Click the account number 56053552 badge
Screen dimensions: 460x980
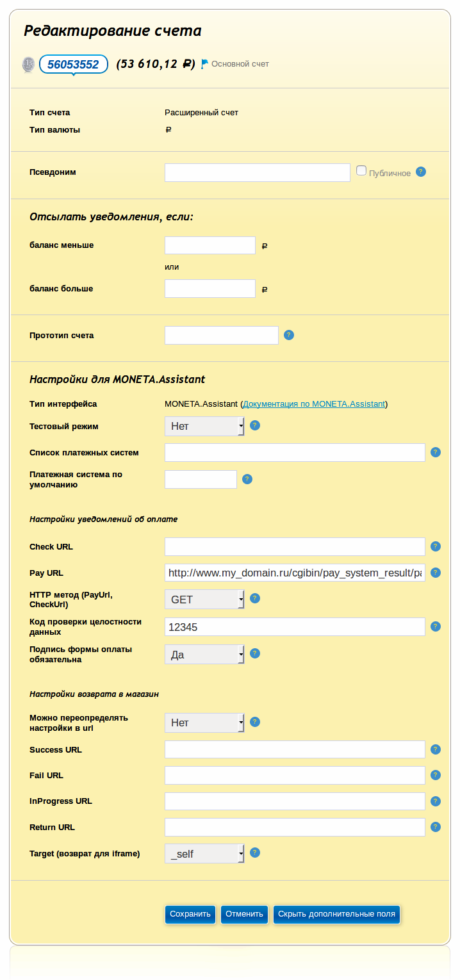[x=73, y=64]
